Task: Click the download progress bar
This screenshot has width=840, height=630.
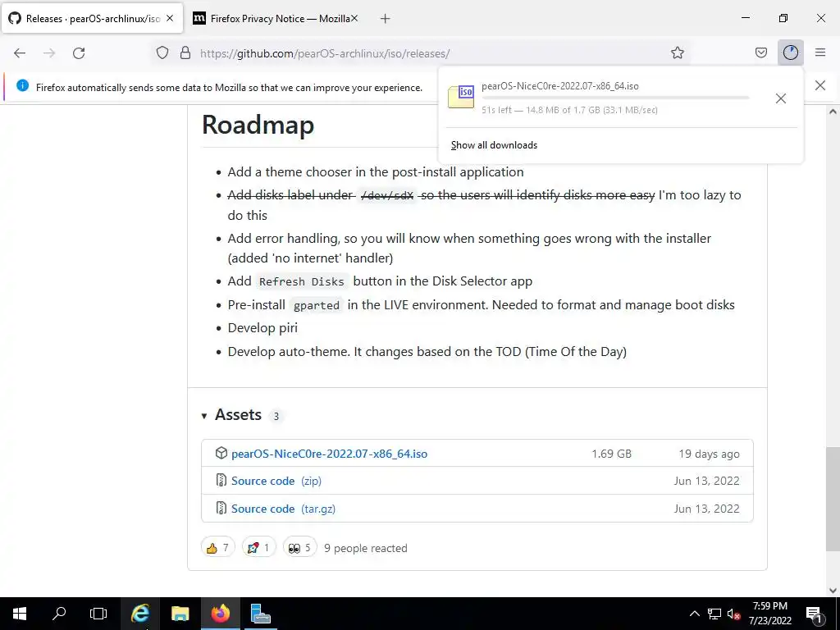Action: 615,98
